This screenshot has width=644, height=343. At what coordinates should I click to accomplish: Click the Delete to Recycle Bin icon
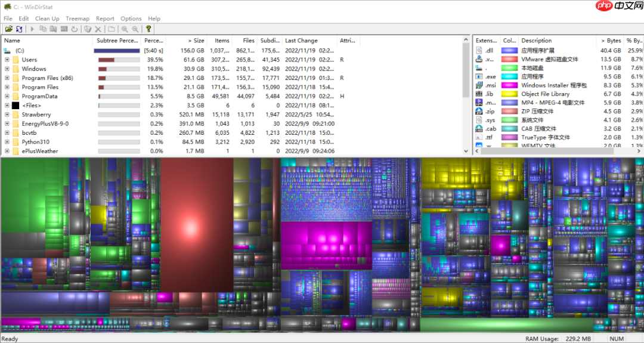click(87, 29)
